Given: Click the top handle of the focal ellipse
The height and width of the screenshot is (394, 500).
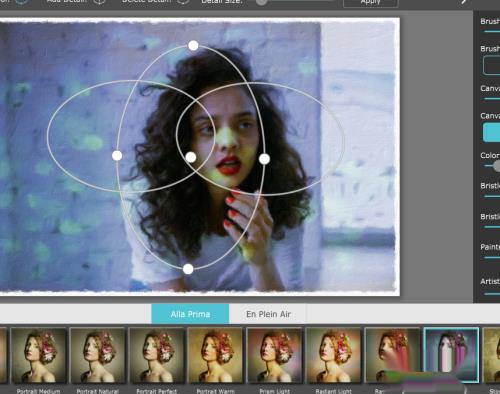Looking at the screenshot, I should pos(193,46).
